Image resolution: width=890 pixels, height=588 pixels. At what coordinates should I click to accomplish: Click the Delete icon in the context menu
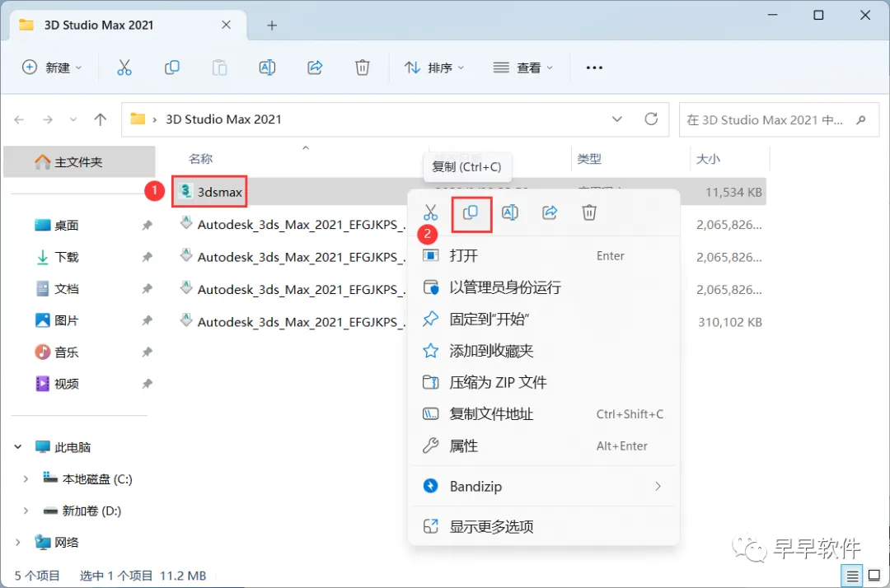589,213
